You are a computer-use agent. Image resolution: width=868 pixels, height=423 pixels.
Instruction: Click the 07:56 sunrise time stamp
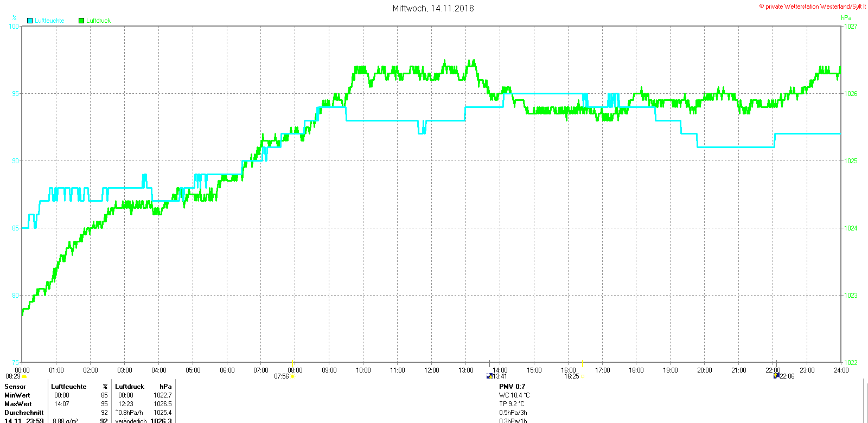click(282, 376)
